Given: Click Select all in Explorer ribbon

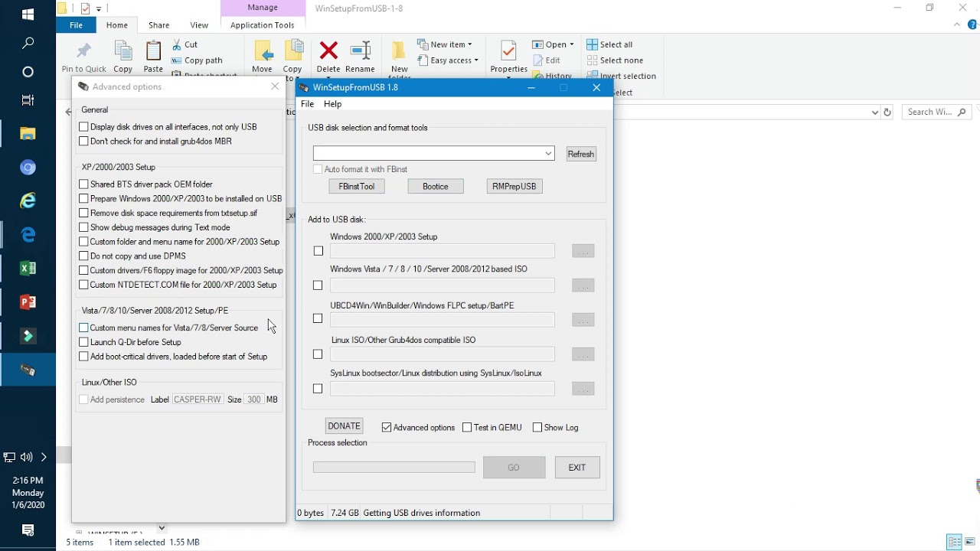Looking at the screenshot, I should (609, 44).
